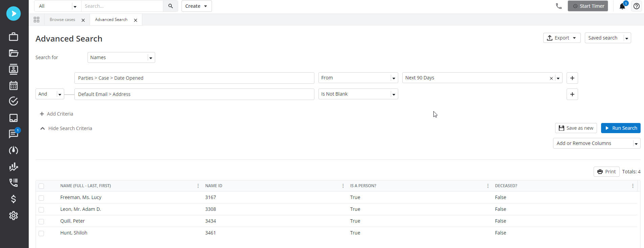The width and height of the screenshot is (644, 248).
Task: Open the dollar billing icon in sidebar
Action: pos(14,199)
